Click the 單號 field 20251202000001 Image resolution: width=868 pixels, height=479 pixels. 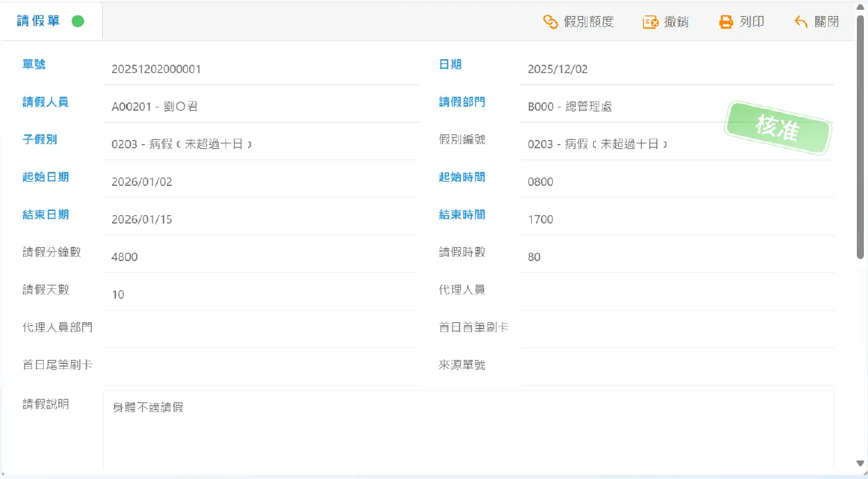(261, 69)
